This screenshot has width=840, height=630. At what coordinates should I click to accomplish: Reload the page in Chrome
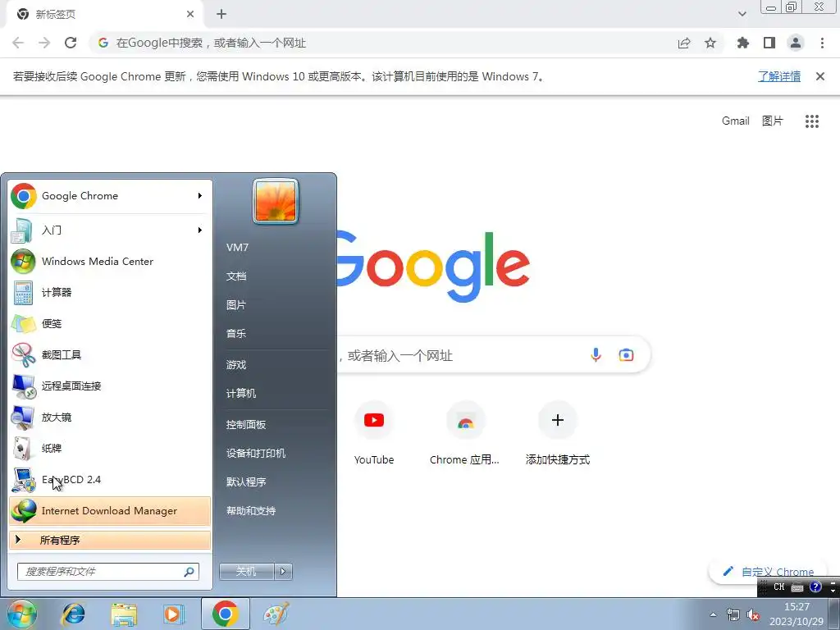71,43
